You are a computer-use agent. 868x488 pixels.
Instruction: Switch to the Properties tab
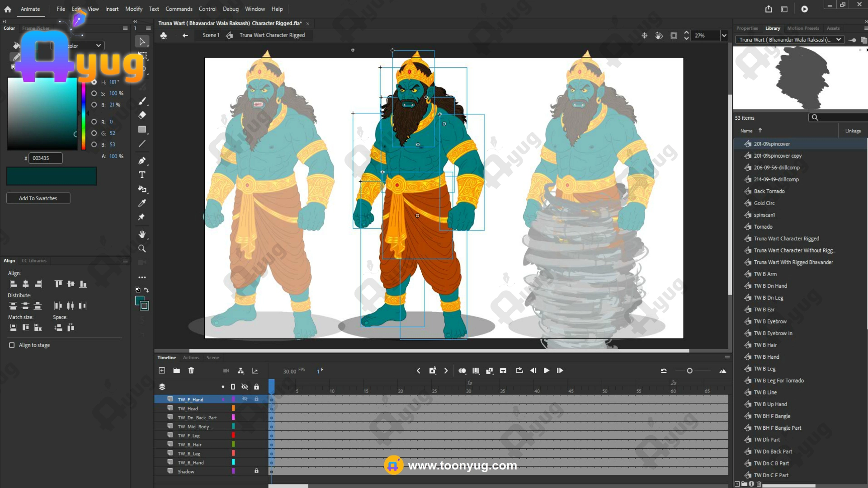pos(747,28)
